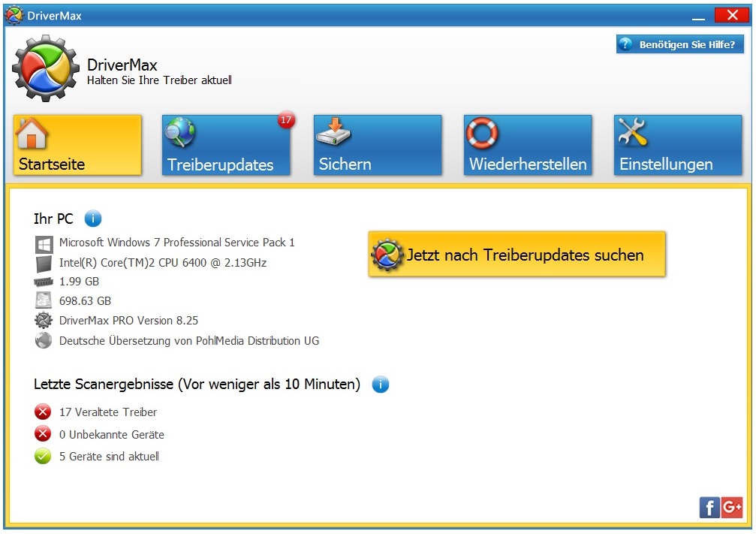This screenshot has width=756, height=534.
Task: Open the Einstellungen tab
Action: 678,145
